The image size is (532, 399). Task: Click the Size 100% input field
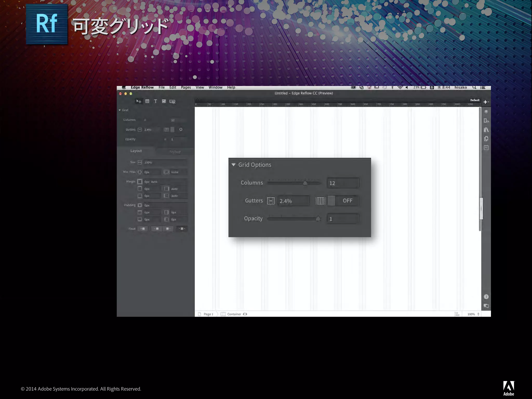165,162
